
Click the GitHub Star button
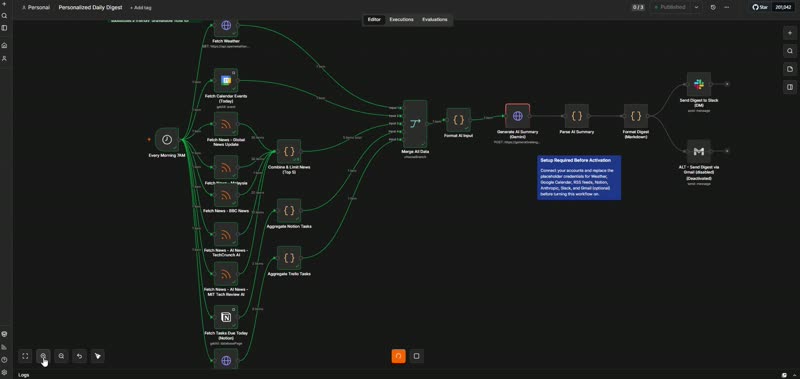point(760,8)
